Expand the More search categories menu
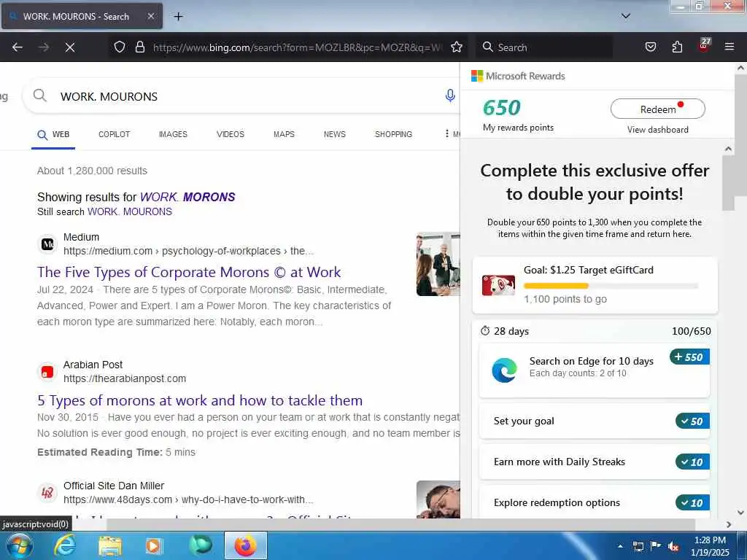Viewport: 747px width, 560px height. (x=452, y=134)
